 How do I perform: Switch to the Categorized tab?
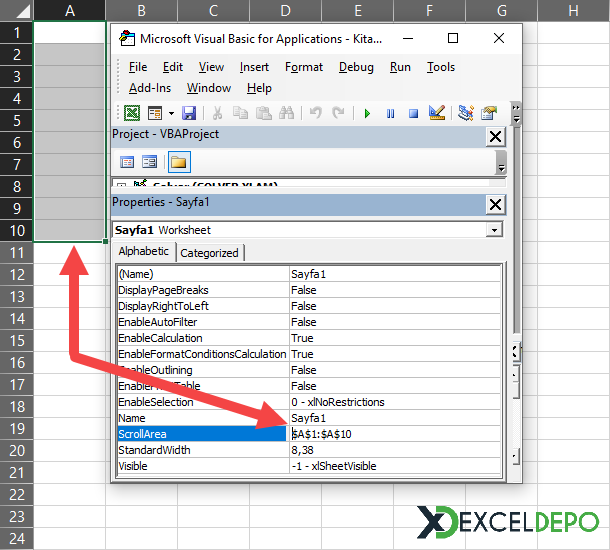(x=209, y=253)
